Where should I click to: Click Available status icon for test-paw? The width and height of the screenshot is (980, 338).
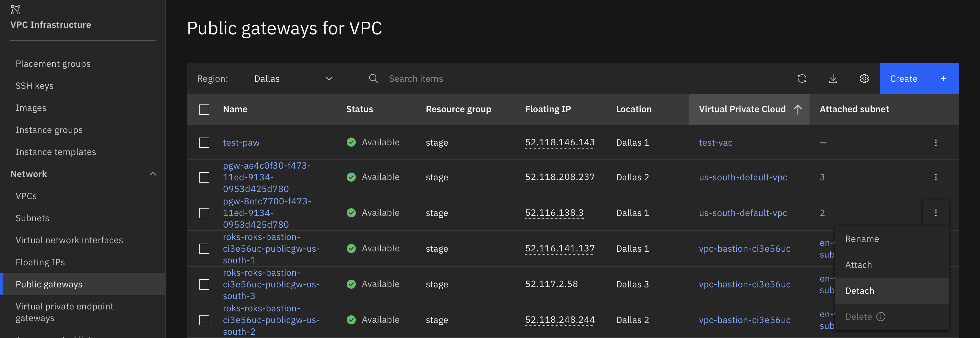click(x=351, y=142)
